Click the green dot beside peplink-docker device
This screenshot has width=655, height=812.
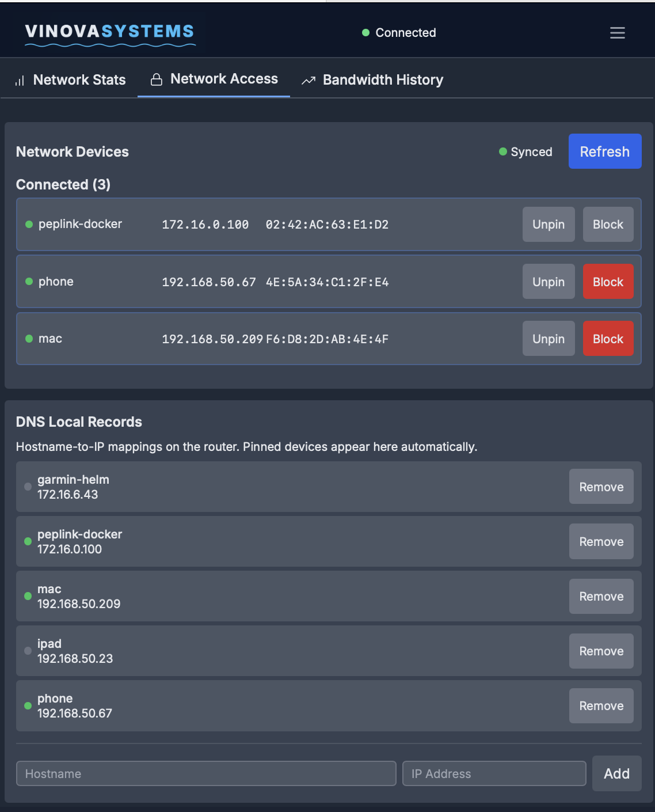29,225
